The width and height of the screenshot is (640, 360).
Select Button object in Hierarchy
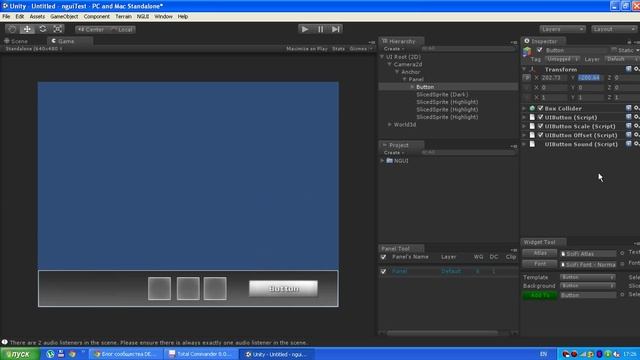pyautogui.click(x=425, y=87)
